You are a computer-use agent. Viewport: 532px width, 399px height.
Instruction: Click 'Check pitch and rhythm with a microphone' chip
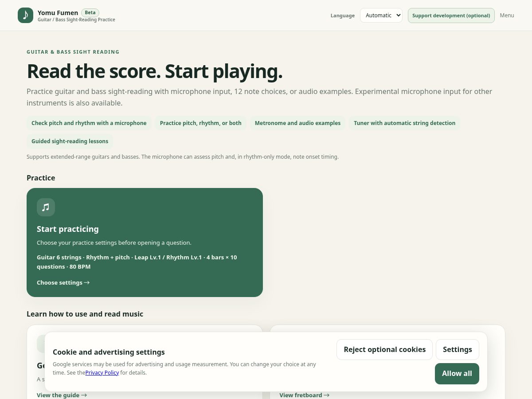click(x=89, y=123)
